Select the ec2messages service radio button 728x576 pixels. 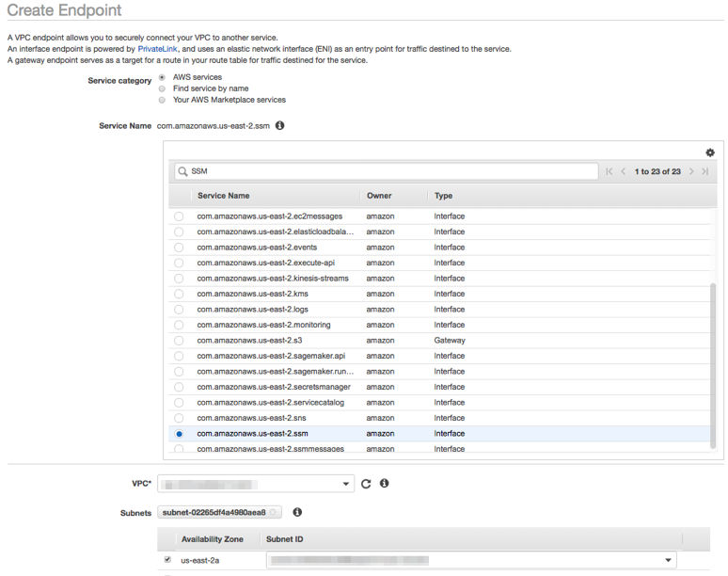179,216
